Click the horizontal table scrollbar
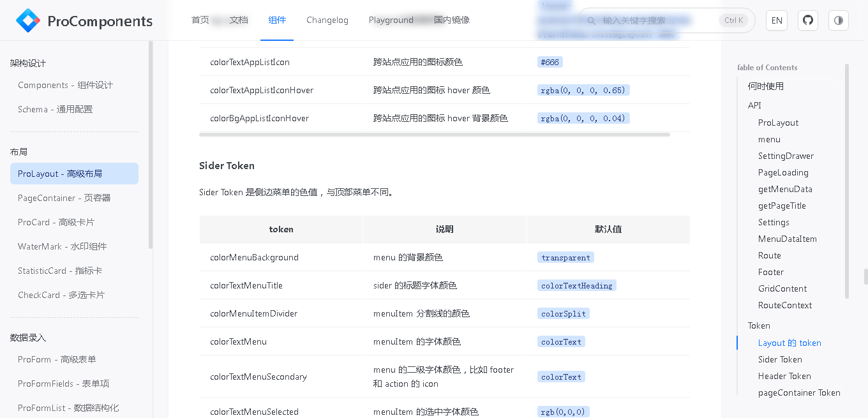868x418 pixels. click(434, 135)
